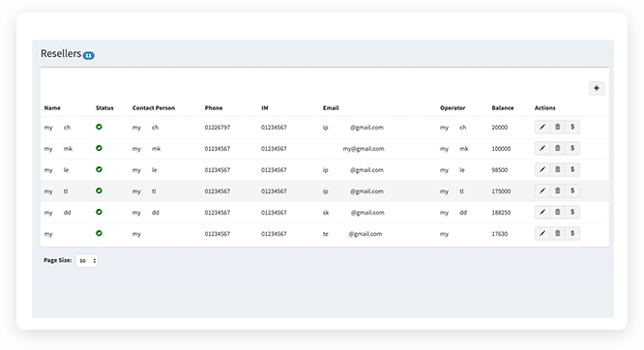Edit the reseller with balance 100000
644x350 pixels.
tap(542, 148)
